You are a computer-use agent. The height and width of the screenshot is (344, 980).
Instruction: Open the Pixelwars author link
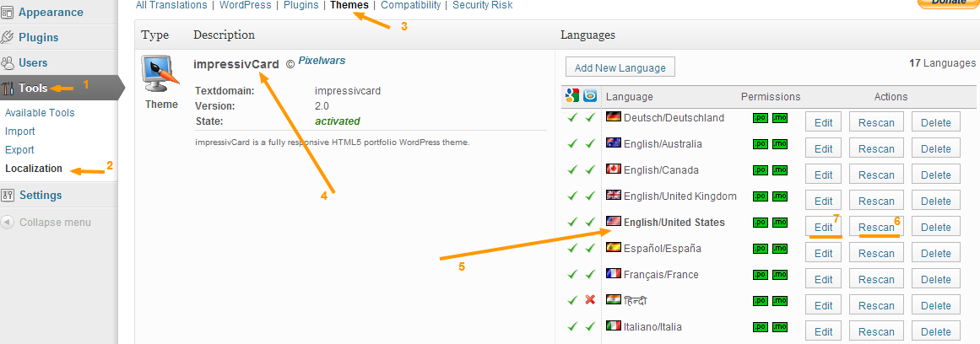322,62
